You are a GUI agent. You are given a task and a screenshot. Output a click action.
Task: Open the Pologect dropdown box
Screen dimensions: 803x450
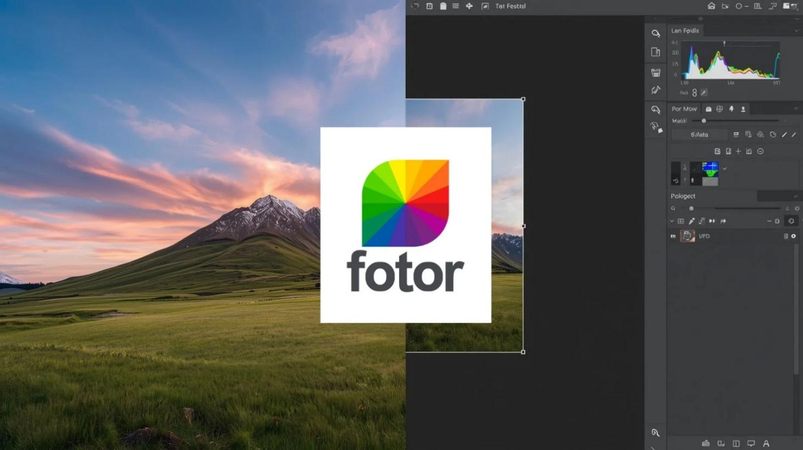click(x=777, y=196)
